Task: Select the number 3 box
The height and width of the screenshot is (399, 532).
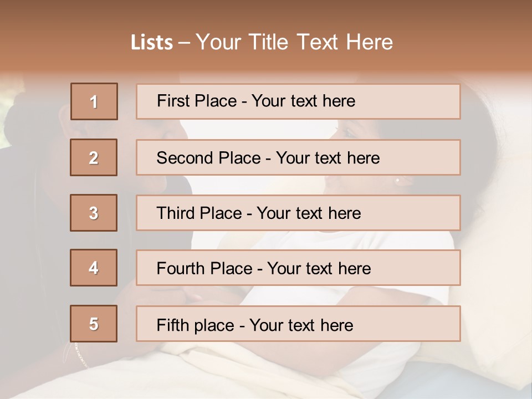Action: tap(94, 213)
